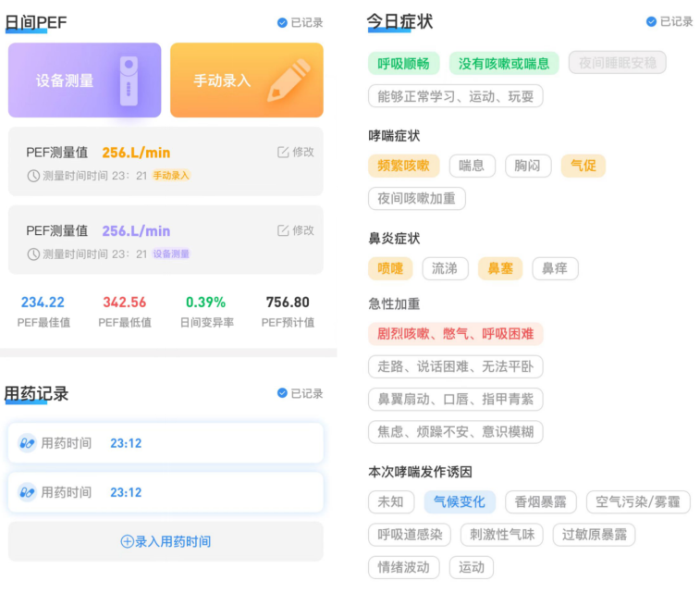The width and height of the screenshot is (700, 593).
Task: Toggle the 气候变化 trigger tag
Action: [460, 501]
